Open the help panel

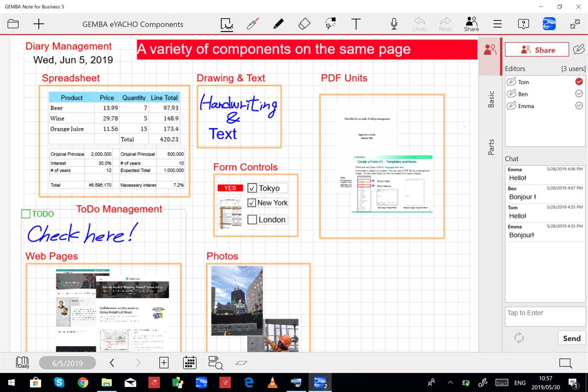point(523,23)
